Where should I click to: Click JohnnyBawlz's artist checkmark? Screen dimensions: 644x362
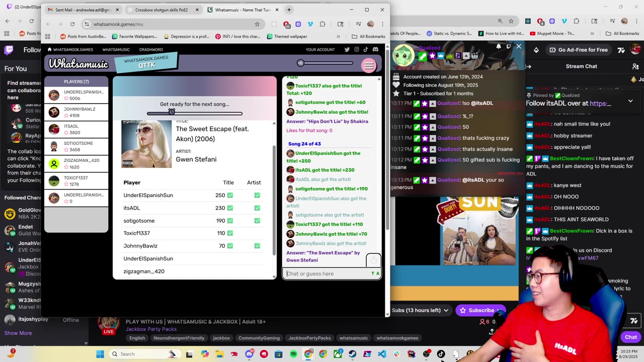257,246
